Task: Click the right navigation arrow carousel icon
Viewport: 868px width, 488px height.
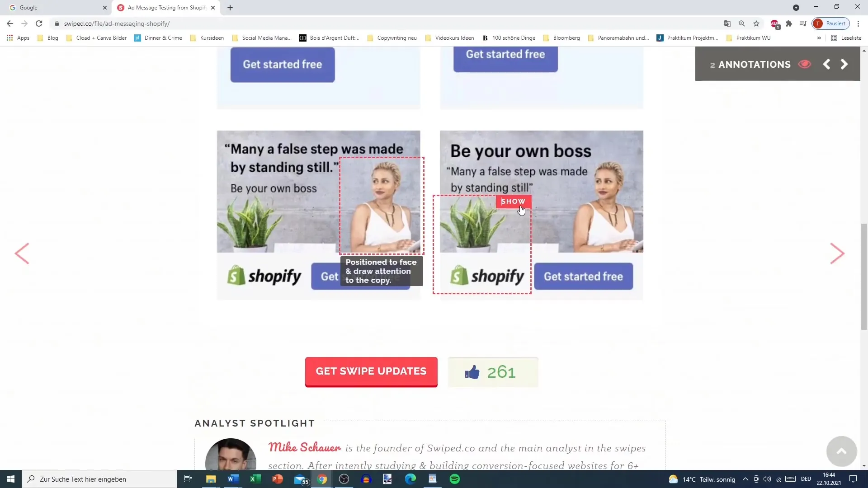Action: pos(838,253)
